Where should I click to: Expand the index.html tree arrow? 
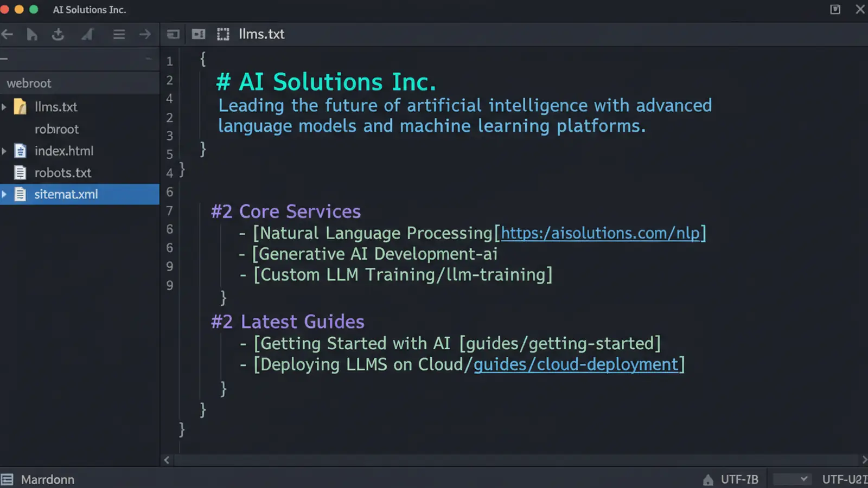(4, 151)
